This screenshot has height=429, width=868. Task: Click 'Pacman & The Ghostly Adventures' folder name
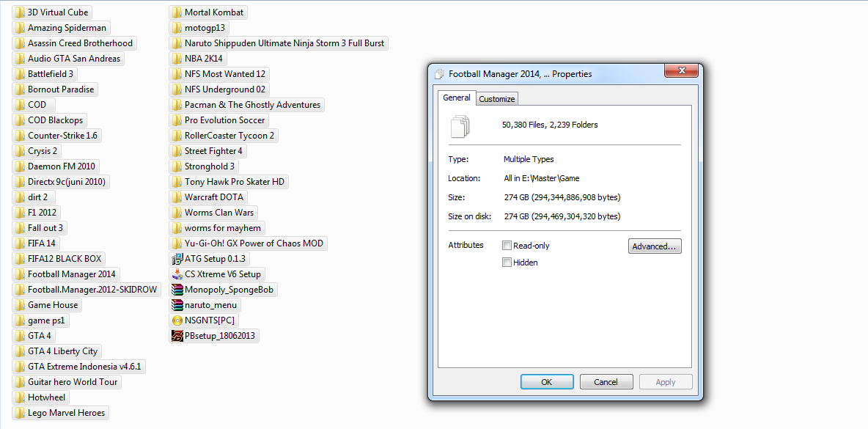coord(252,105)
